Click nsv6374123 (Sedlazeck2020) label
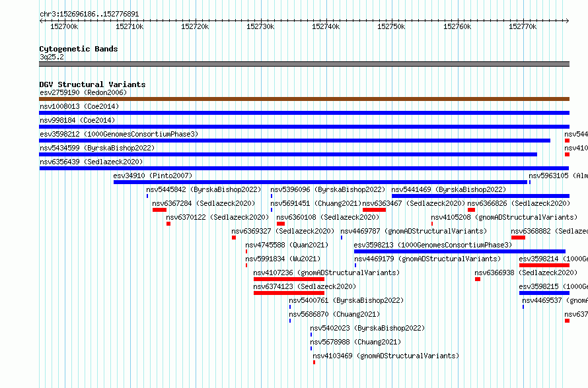 coord(305,286)
